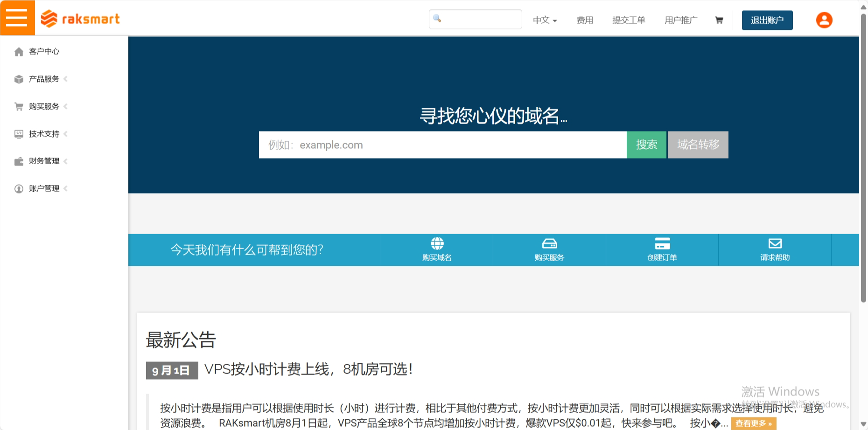
Task: Open 提交工单 in the top navigation
Action: 628,20
